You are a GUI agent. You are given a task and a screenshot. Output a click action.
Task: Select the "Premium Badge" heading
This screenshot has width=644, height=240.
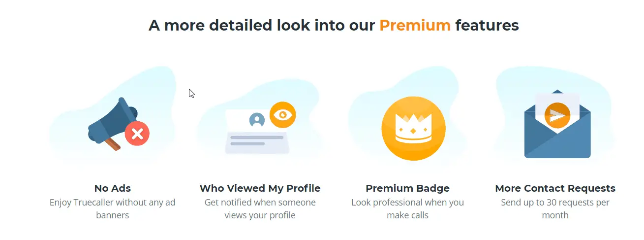click(x=407, y=188)
